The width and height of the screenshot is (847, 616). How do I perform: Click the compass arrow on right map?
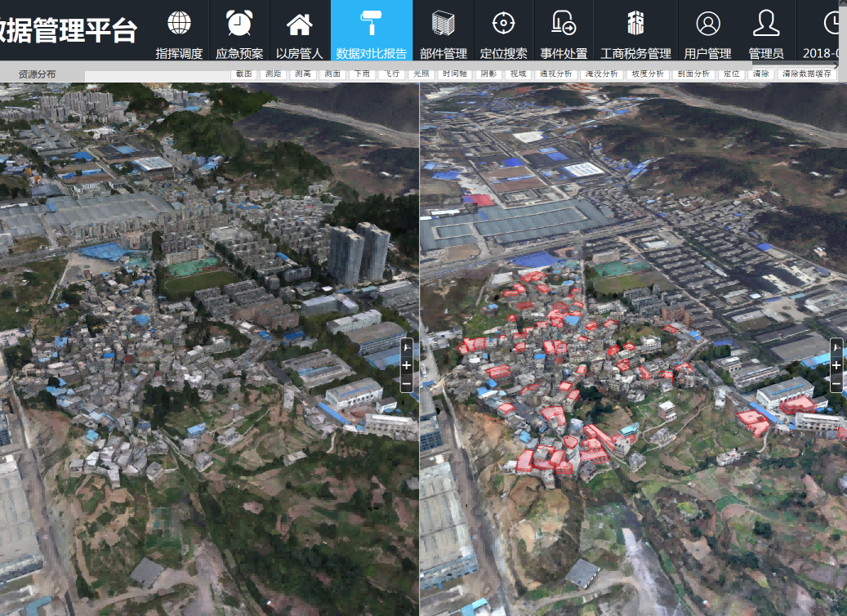pos(836,347)
